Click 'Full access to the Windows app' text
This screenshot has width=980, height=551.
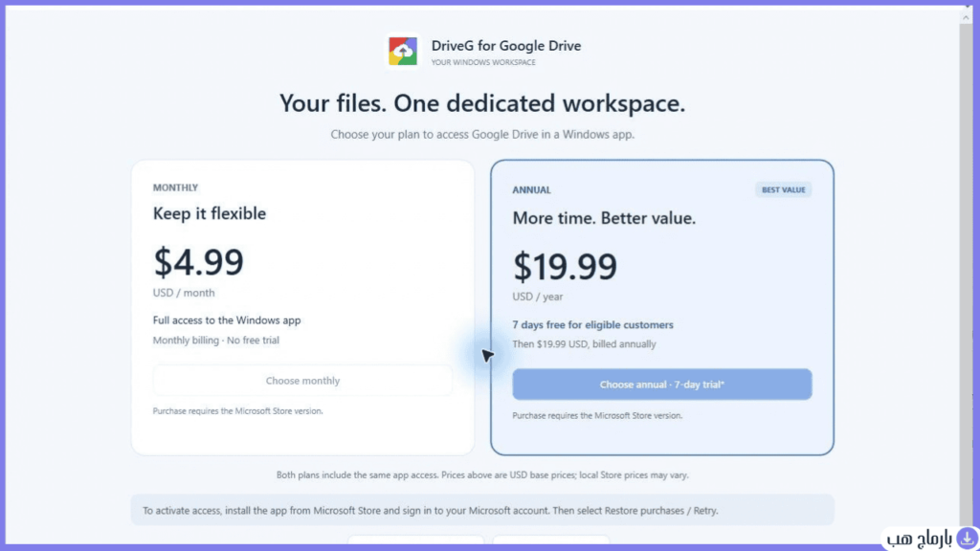227,320
